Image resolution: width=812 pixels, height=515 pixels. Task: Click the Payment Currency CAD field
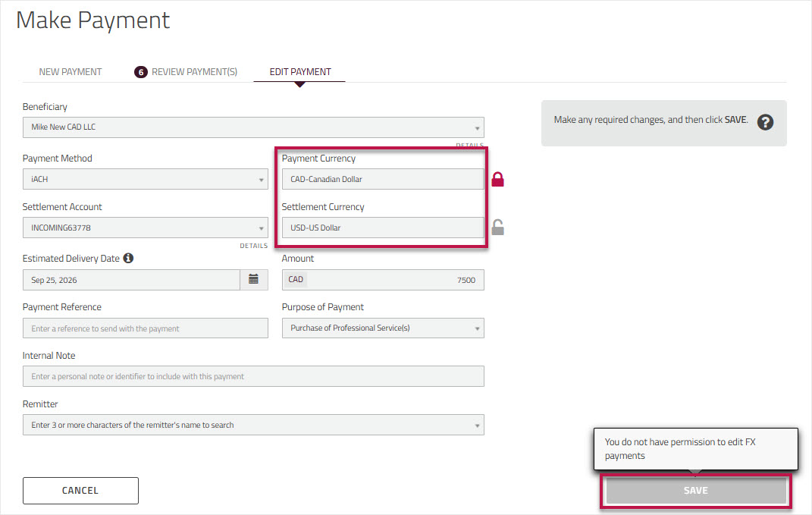pyautogui.click(x=383, y=179)
